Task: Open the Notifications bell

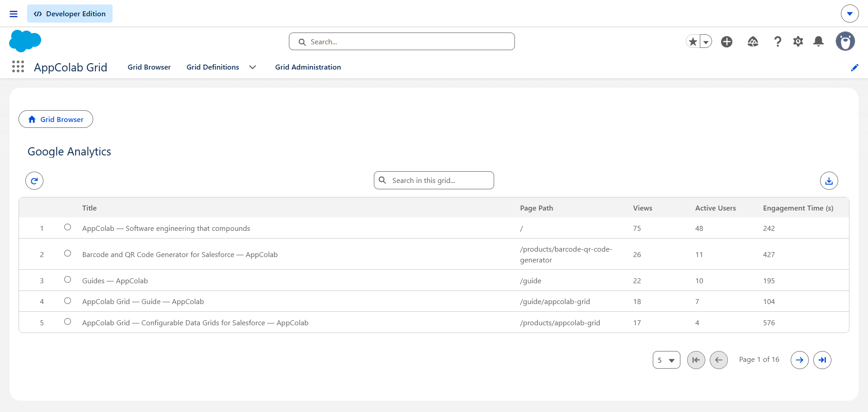Action: pyautogui.click(x=818, y=42)
